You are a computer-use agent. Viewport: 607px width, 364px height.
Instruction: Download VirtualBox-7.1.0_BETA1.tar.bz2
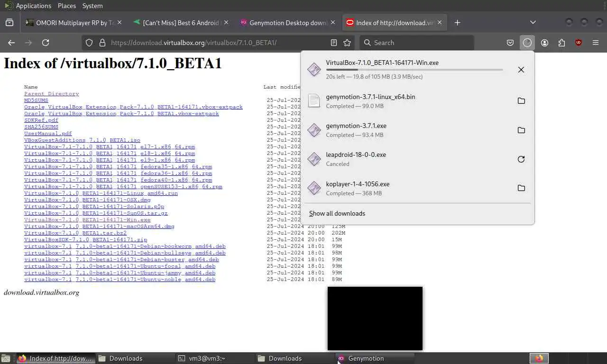pyautogui.click(x=75, y=233)
